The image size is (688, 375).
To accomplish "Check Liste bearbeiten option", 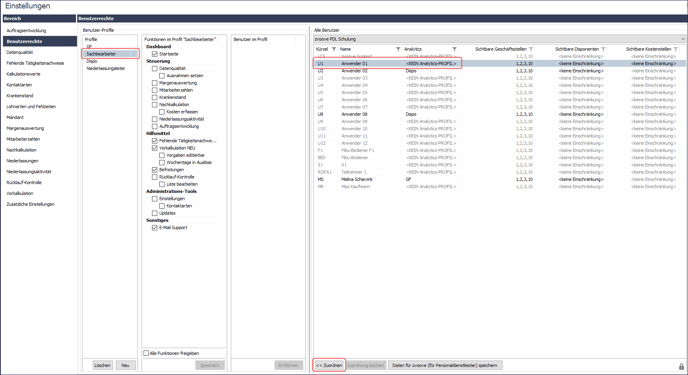I will tap(162, 184).
